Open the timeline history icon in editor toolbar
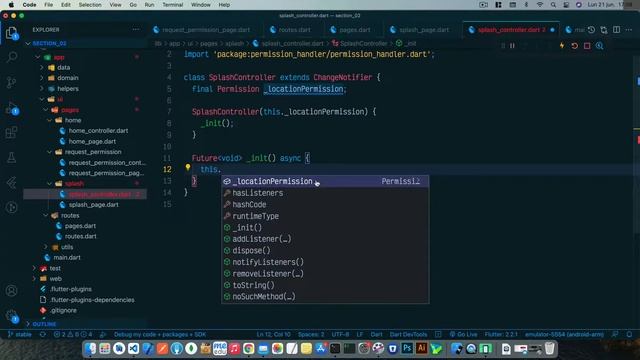 (x=591, y=30)
